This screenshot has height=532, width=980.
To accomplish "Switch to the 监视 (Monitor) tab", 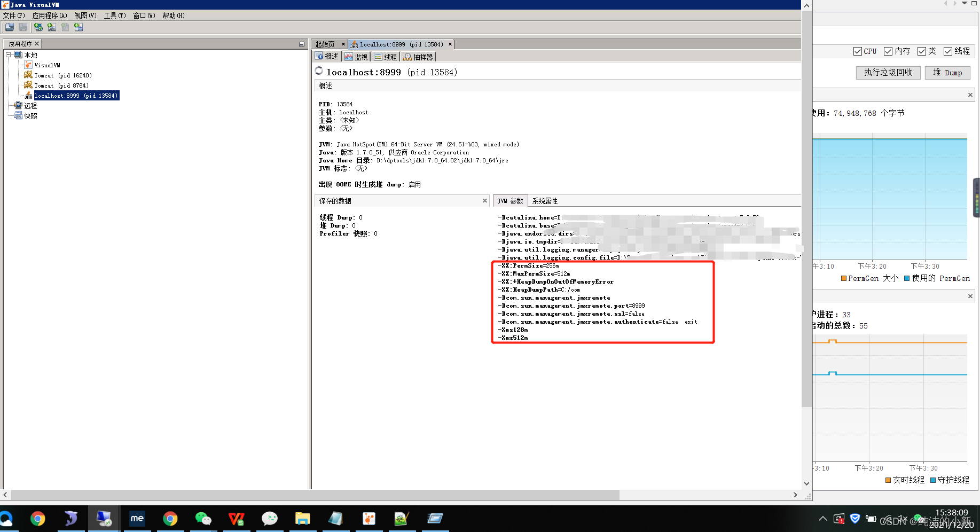I will pos(356,57).
